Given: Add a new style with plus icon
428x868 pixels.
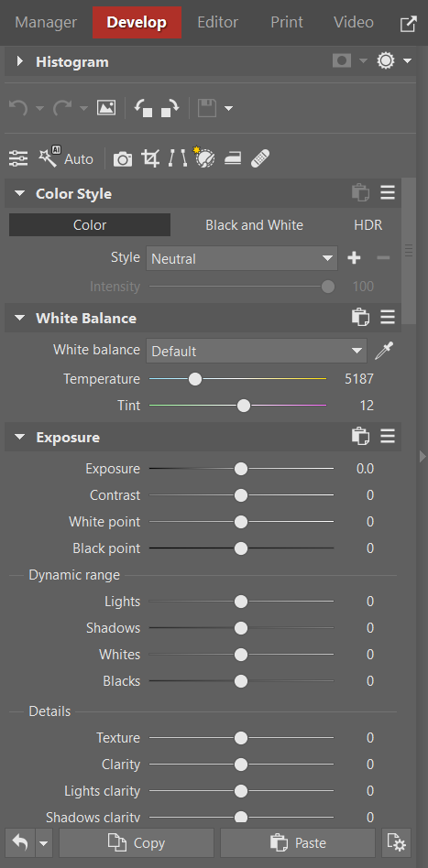Looking at the screenshot, I should pos(355,258).
